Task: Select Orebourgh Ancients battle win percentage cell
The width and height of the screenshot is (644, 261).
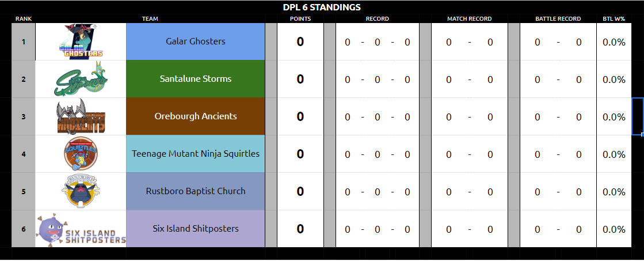Action: click(x=613, y=116)
